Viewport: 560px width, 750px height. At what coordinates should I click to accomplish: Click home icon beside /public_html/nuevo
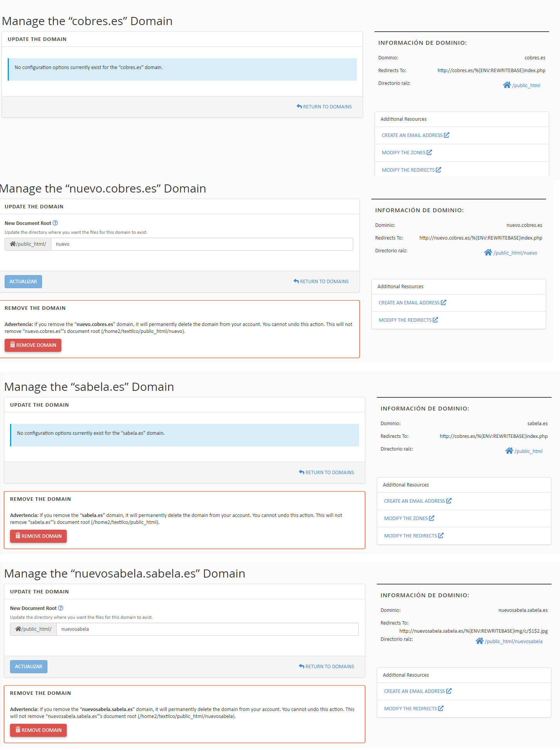click(488, 252)
